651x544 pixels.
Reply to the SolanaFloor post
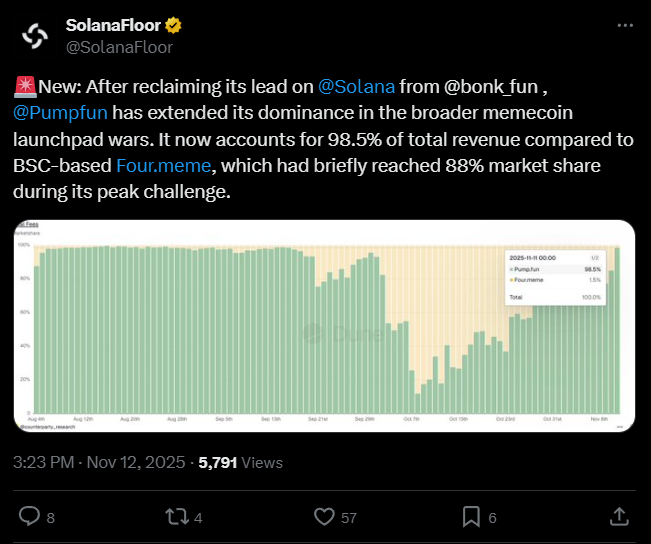[x=30, y=516]
